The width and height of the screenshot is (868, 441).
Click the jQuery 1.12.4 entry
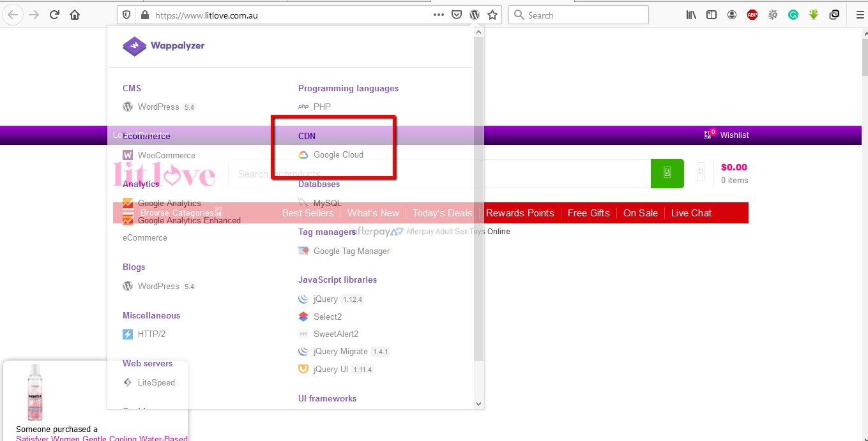pyautogui.click(x=331, y=299)
